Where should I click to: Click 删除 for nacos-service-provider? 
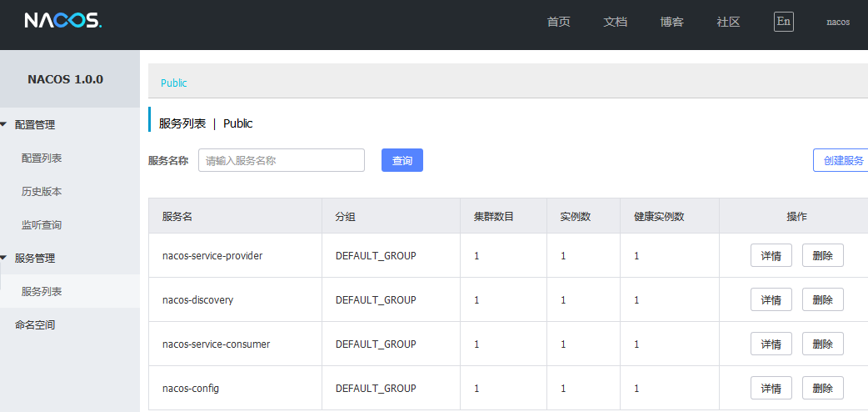[823, 255]
